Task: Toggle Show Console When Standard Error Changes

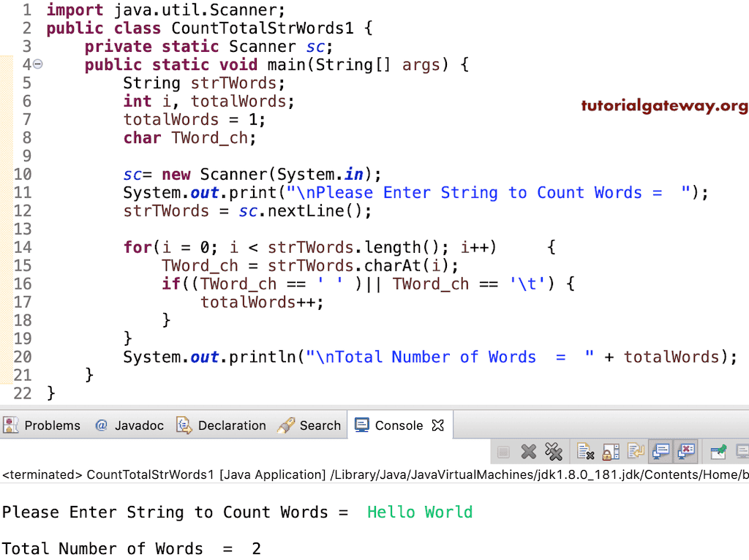Action: pyautogui.click(x=686, y=451)
